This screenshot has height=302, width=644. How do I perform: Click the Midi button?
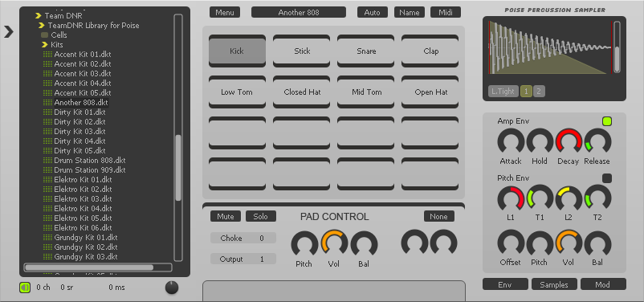(x=446, y=12)
